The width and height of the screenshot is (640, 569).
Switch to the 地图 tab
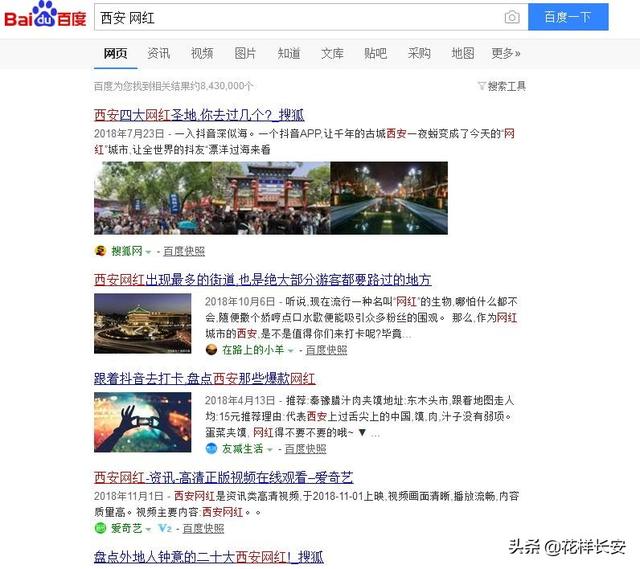[x=463, y=53]
